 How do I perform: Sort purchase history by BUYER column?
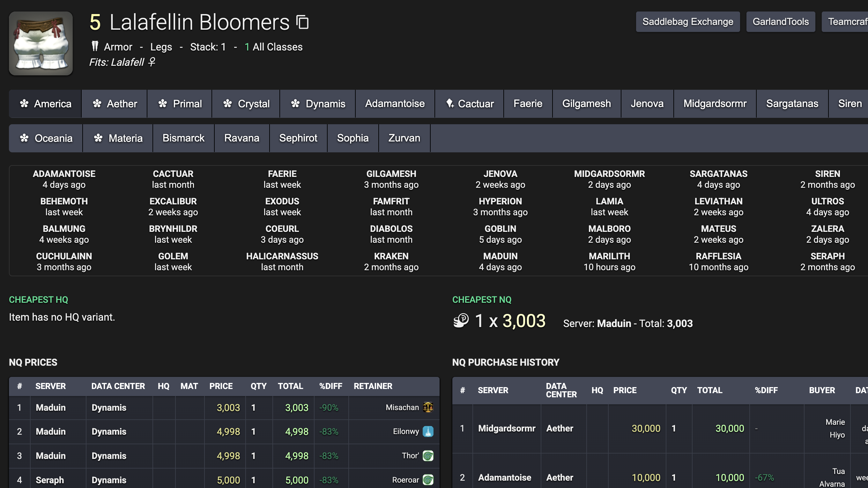pyautogui.click(x=821, y=390)
